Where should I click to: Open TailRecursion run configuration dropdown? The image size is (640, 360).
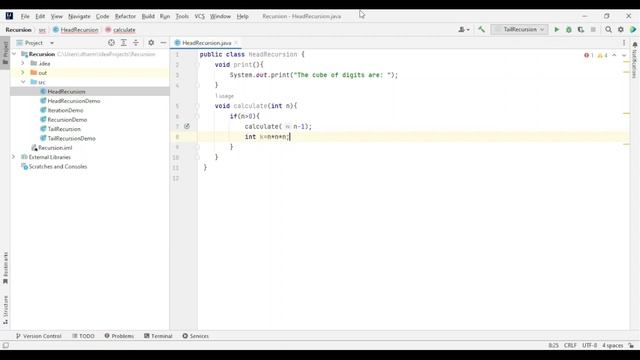coord(519,29)
